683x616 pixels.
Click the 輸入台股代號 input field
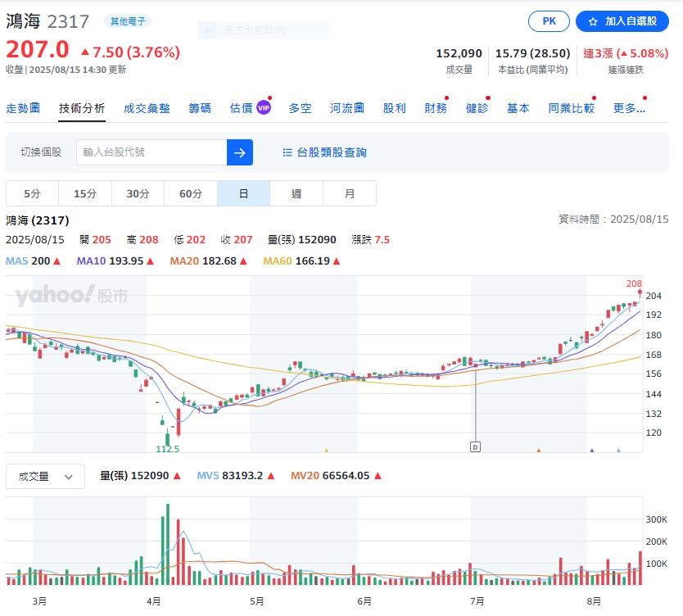tap(152, 152)
